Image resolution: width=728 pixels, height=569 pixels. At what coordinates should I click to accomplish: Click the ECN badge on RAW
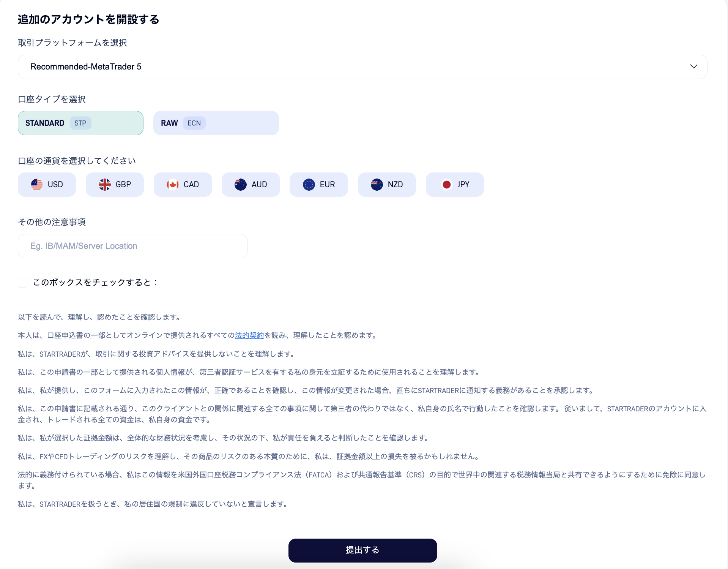[194, 123]
